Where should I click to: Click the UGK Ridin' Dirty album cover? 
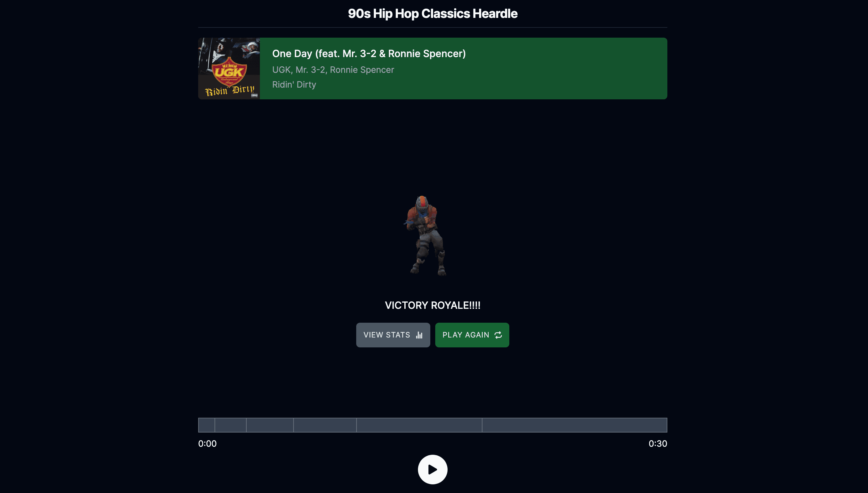click(229, 68)
